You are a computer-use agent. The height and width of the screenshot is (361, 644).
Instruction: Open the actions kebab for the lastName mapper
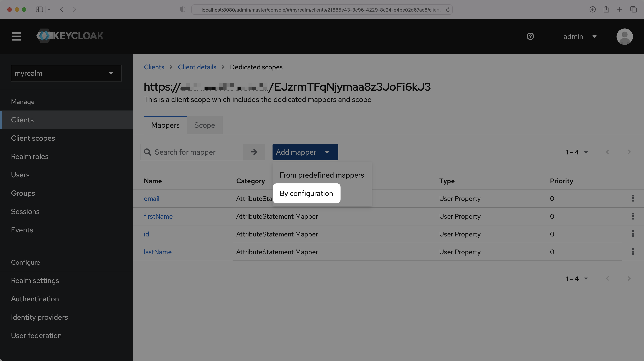(633, 252)
